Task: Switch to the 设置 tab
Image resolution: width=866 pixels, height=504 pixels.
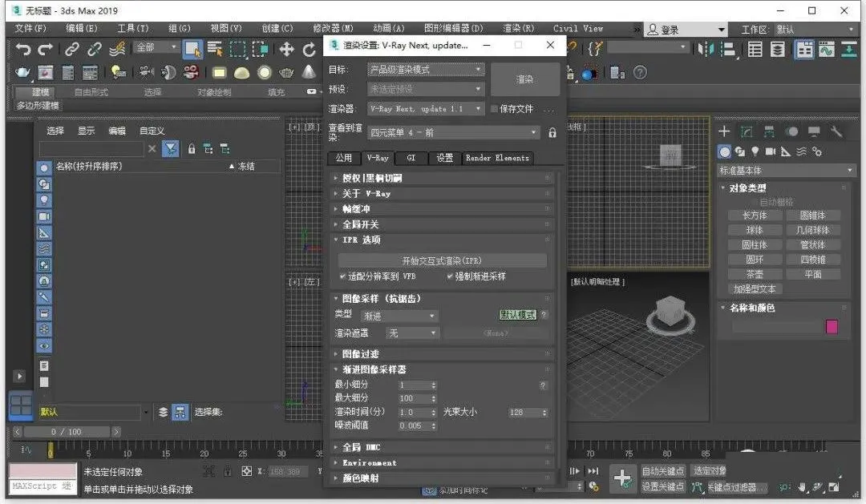Action: point(444,158)
